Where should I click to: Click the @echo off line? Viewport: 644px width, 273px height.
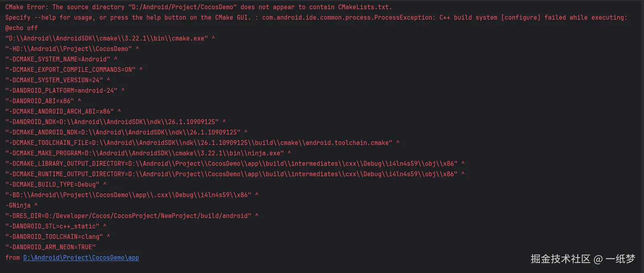[x=21, y=28]
